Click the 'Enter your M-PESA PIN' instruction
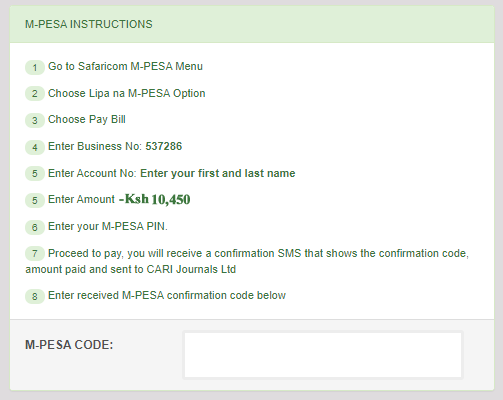Image resolution: width=503 pixels, height=400 pixels. coord(108,226)
